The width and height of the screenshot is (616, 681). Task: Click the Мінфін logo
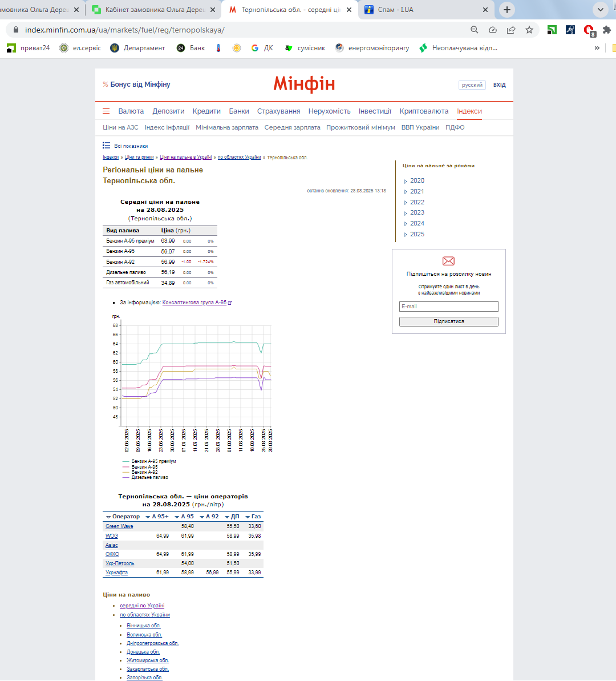[x=304, y=84]
